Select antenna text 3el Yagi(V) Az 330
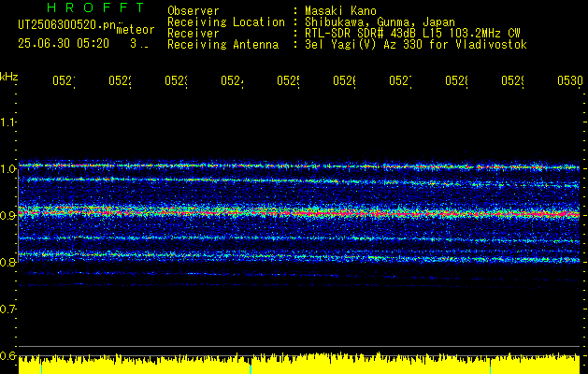The width and height of the screenshot is (588, 374). click(366, 45)
